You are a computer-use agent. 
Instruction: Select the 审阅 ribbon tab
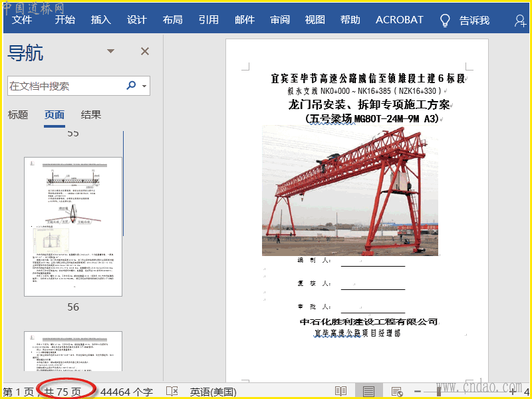point(280,20)
